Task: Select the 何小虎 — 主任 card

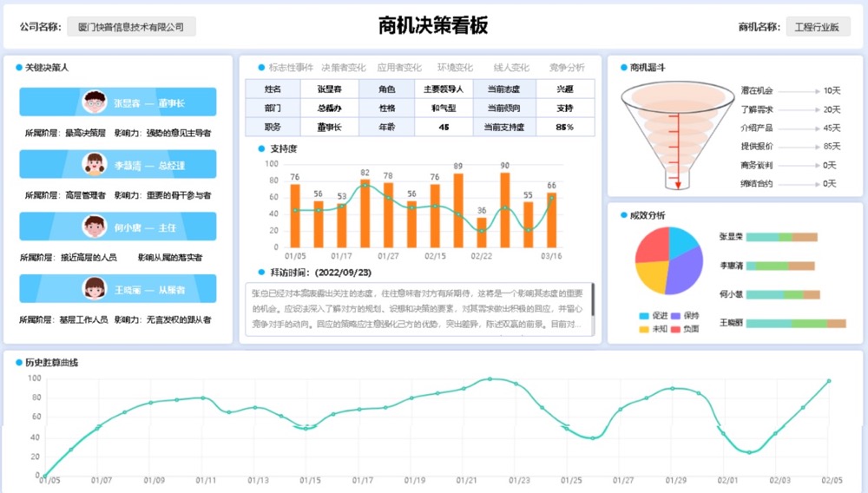Action: [x=118, y=227]
